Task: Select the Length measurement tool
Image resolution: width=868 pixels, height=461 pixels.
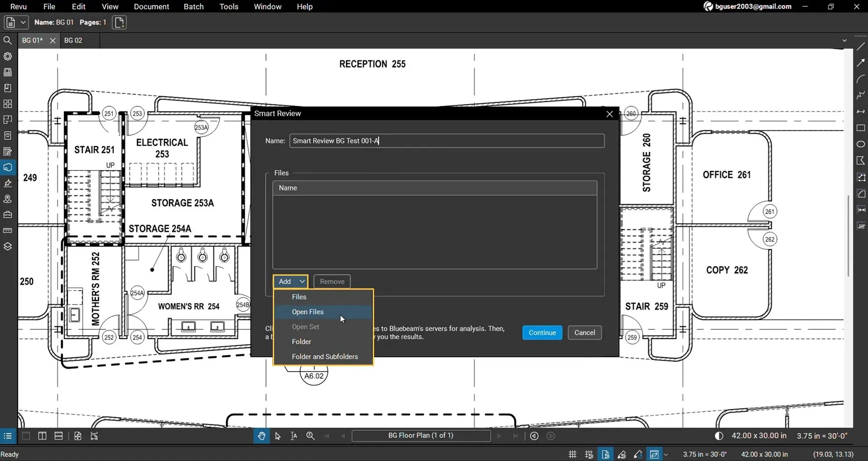Action: tap(861, 210)
